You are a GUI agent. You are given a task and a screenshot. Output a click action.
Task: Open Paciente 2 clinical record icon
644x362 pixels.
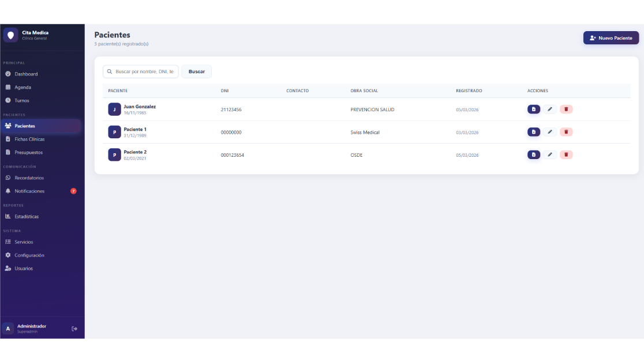coord(533,154)
